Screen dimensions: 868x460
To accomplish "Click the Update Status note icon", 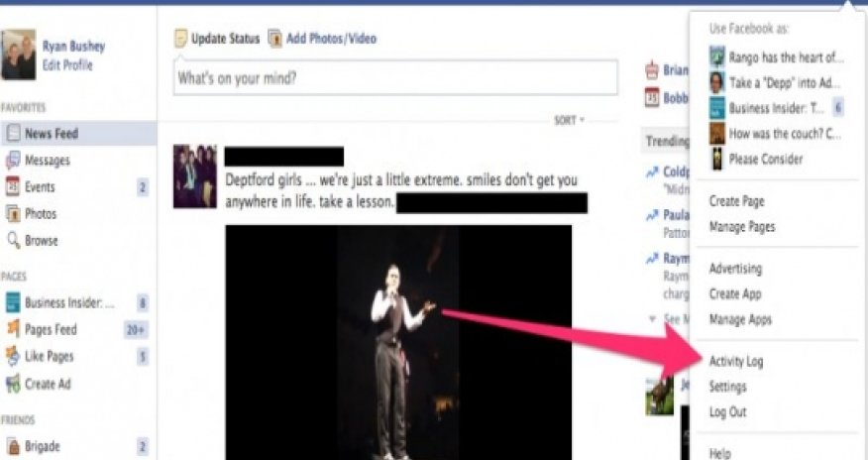I will click(181, 39).
